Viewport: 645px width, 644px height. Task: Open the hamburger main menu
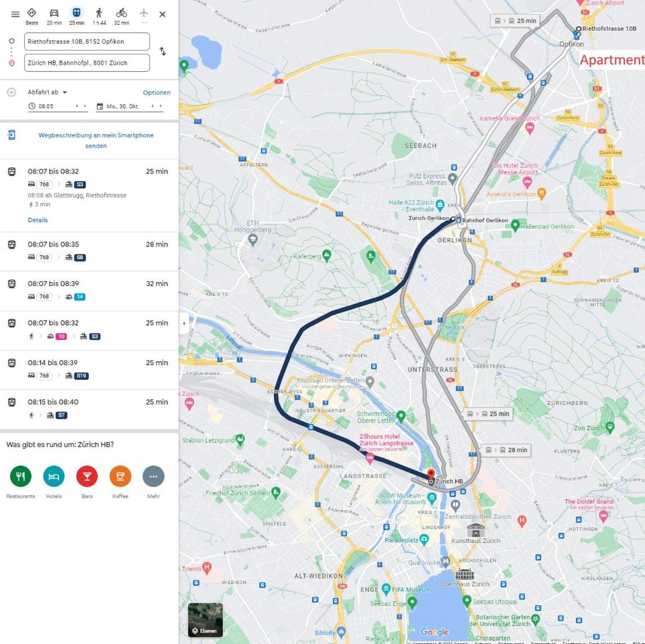click(15, 15)
